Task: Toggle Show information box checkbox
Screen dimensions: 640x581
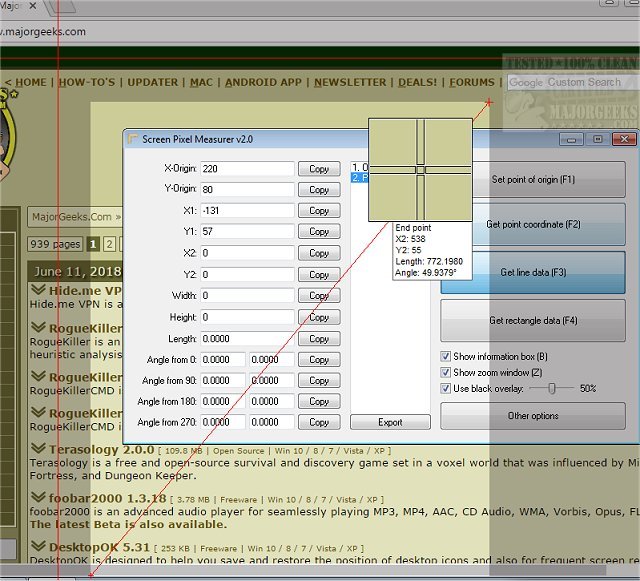Action: [445, 356]
